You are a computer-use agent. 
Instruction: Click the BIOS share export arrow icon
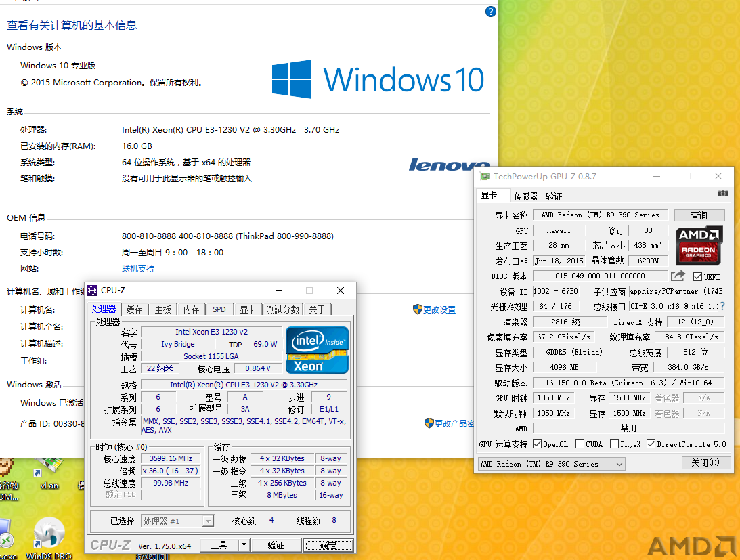[678, 276]
